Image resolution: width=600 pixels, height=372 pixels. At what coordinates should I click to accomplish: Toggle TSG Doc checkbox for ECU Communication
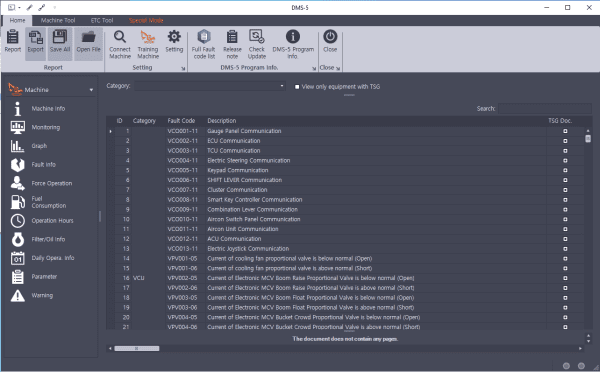click(x=565, y=141)
